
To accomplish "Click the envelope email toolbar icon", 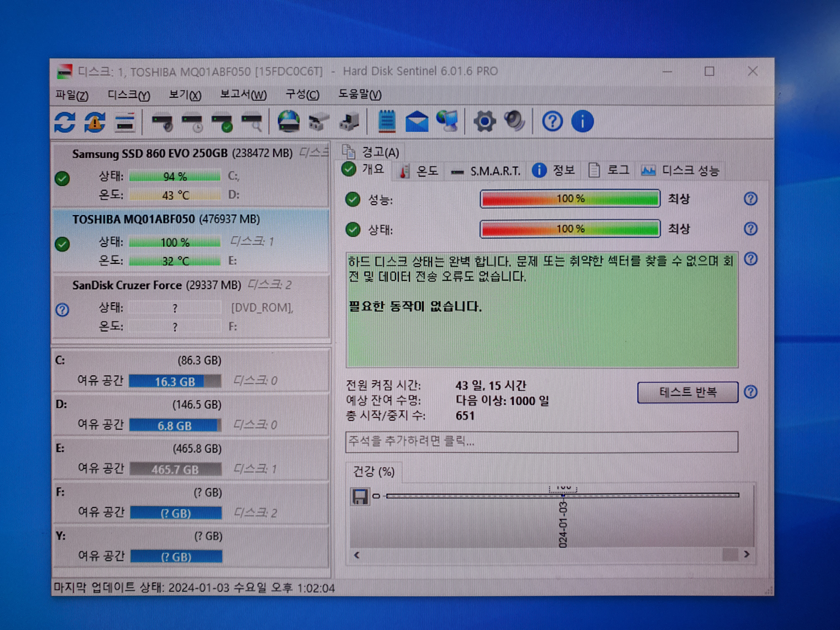I will 417,121.
